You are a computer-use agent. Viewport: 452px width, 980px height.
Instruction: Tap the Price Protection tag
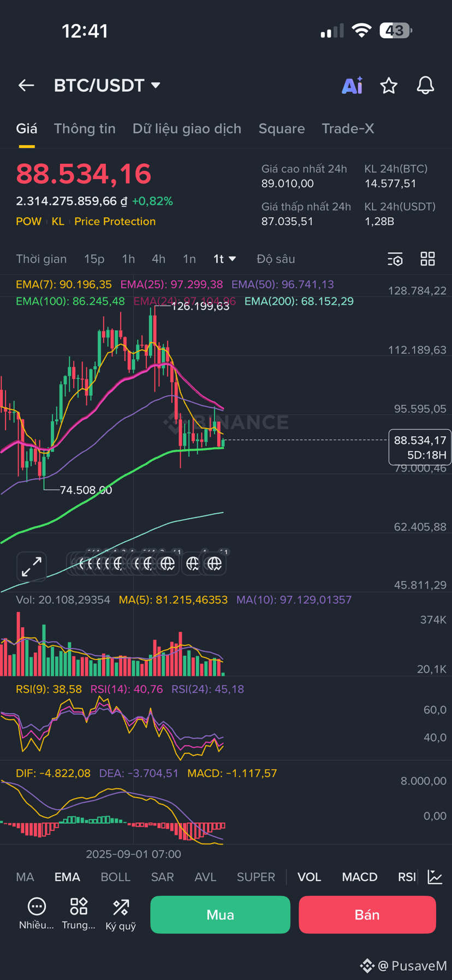click(x=115, y=221)
